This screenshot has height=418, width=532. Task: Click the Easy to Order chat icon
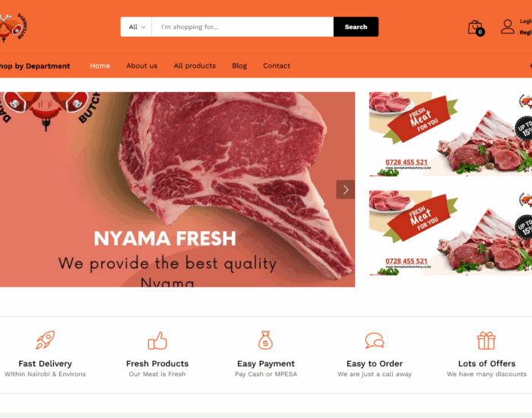pos(375,340)
